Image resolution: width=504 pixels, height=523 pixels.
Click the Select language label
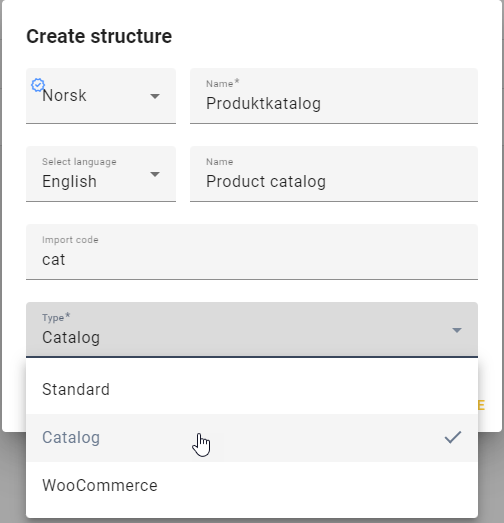tap(79, 162)
